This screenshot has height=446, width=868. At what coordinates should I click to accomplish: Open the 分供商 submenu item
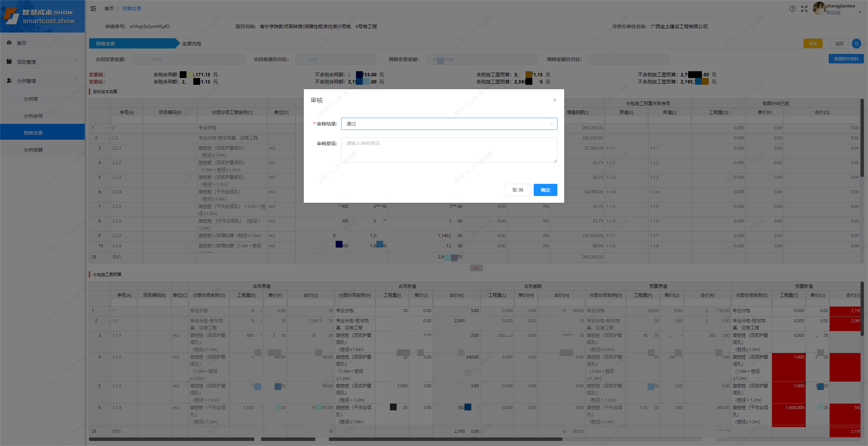click(x=31, y=99)
